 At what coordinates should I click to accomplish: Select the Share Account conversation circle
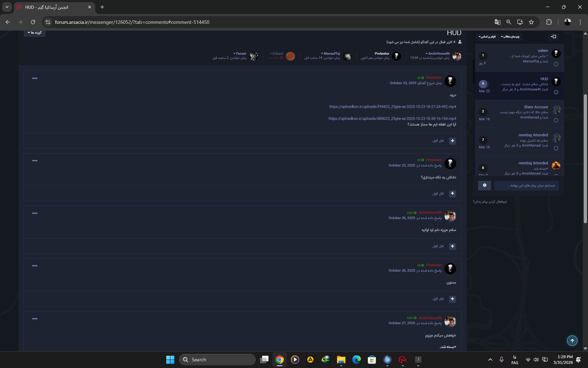click(556, 120)
